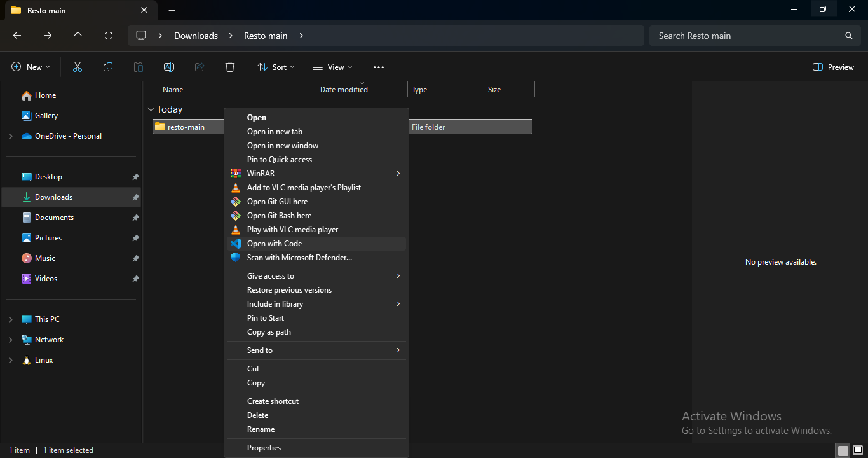Click the Up one level arrow icon
The image size is (868, 458).
[x=78, y=36]
